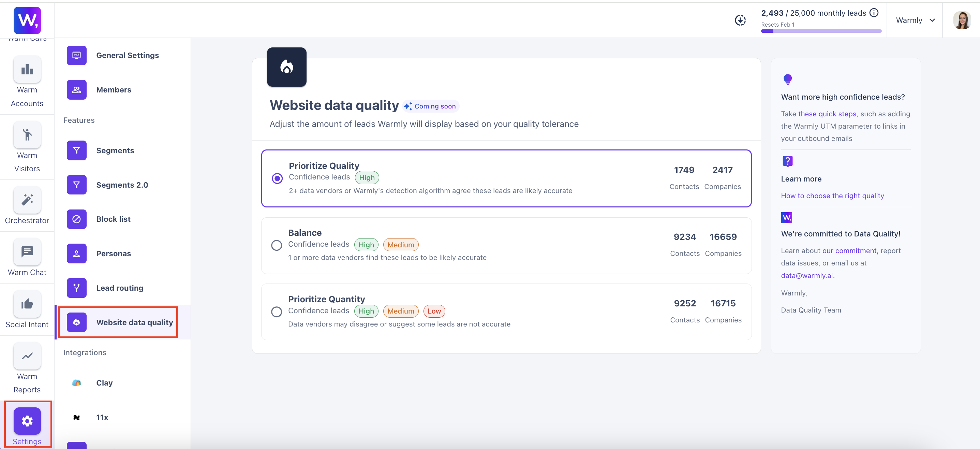Open Warm Reports trend line icon
980x449 pixels.
(x=27, y=356)
